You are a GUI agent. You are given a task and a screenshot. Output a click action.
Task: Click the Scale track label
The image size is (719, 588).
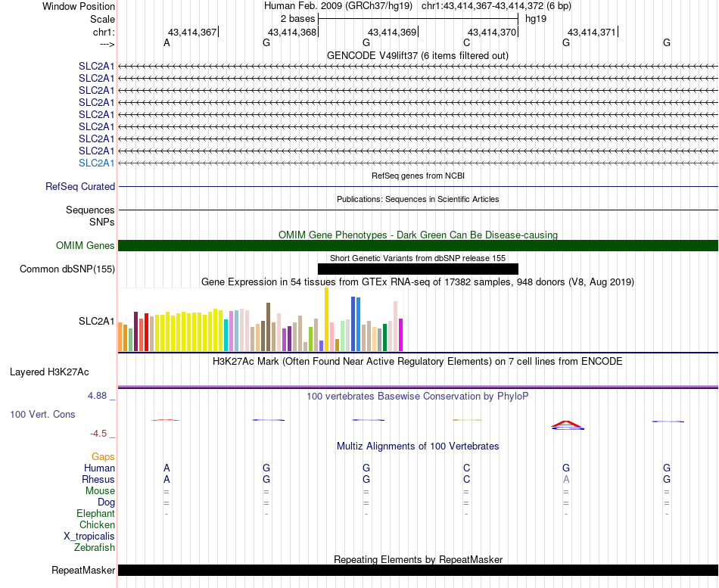coord(102,19)
